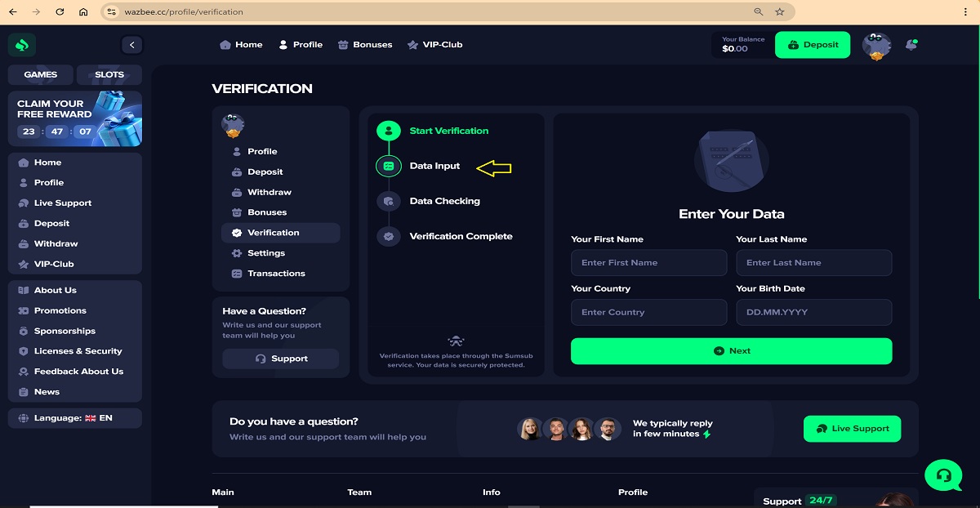The height and width of the screenshot is (508, 980).
Task: Select Settings in profile menu
Action: pyautogui.click(x=266, y=253)
